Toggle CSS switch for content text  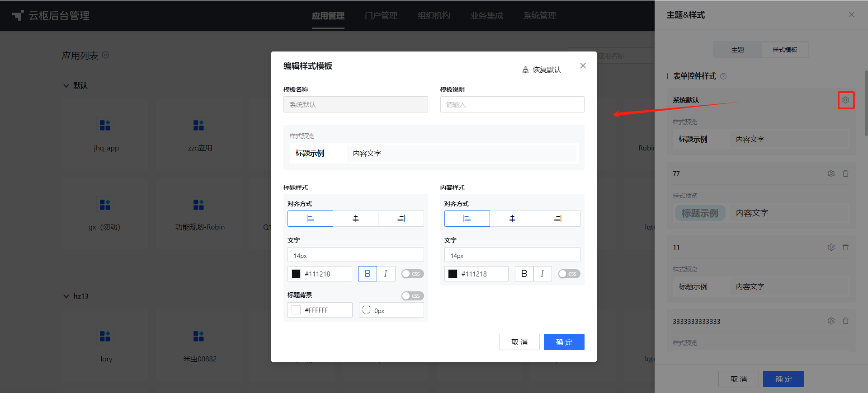click(x=569, y=274)
